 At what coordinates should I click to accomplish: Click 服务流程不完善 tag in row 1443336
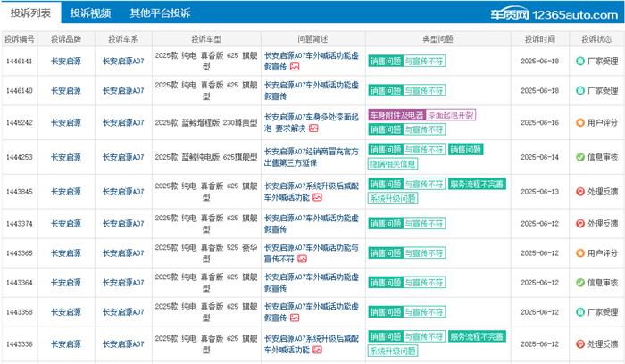(x=477, y=336)
